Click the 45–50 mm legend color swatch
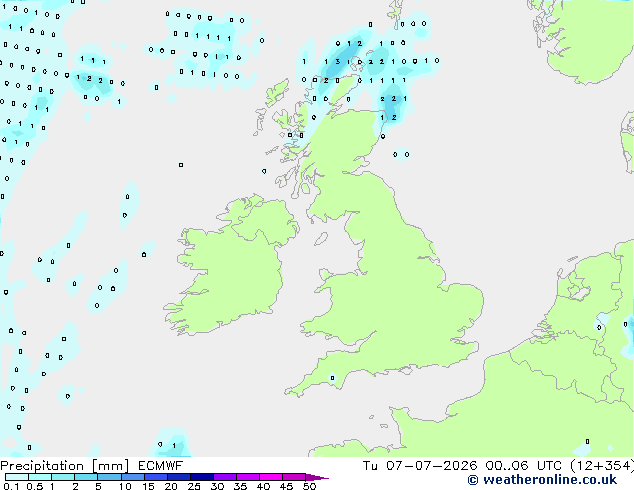Image resolution: width=634 pixels, height=490 pixels. click(x=294, y=477)
